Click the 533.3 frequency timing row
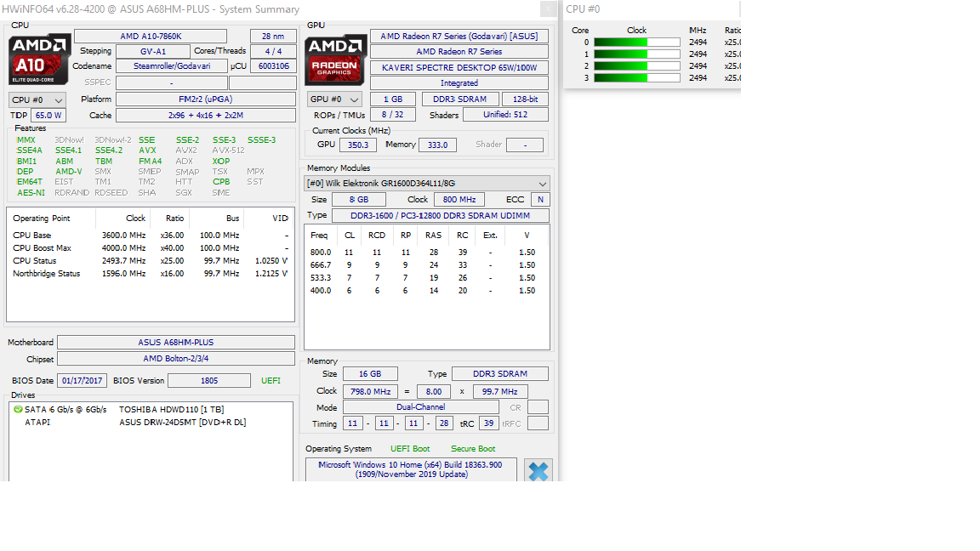 [x=426, y=278]
